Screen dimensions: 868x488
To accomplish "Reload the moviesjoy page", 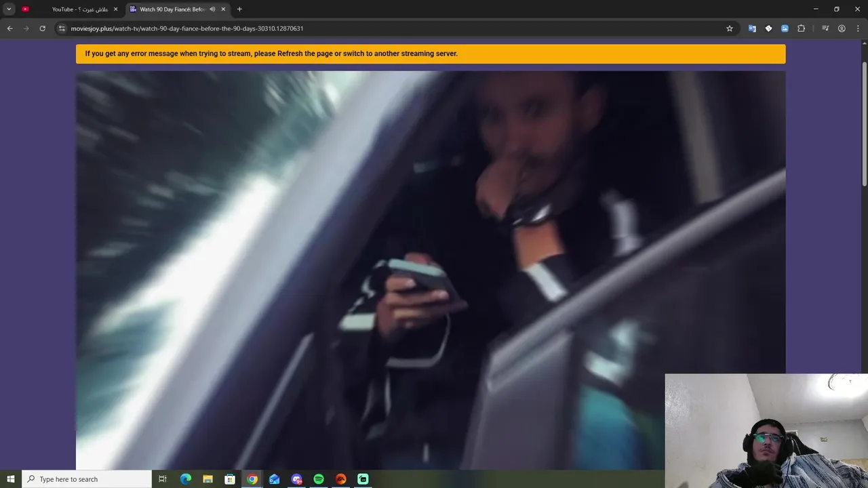I will click(x=42, y=28).
